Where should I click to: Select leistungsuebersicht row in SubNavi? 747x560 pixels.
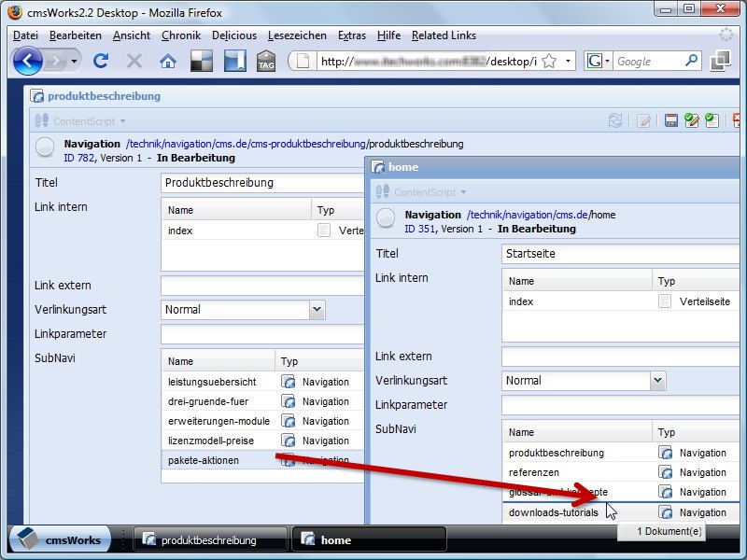pos(263,382)
